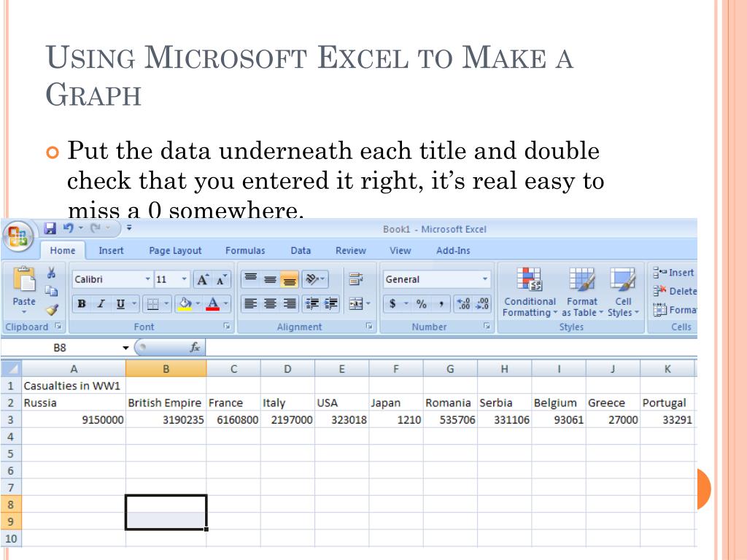Select the Format Painter brush
This screenshot has width=747, height=560.
coord(52,310)
